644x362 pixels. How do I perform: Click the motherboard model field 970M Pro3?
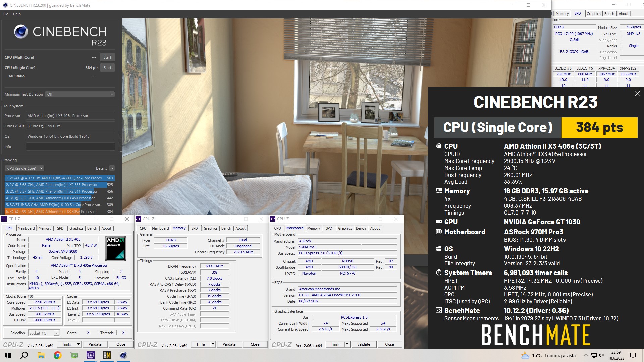[x=329, y=247]
